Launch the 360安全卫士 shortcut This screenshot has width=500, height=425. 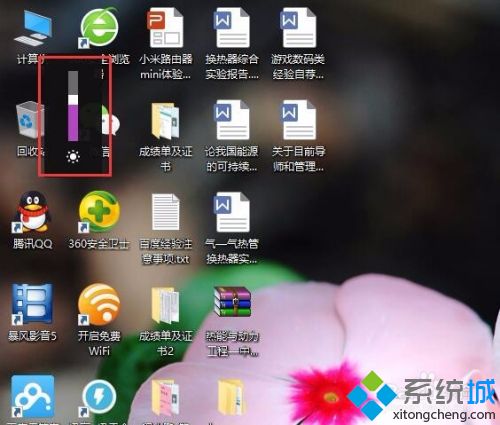pyautogui.click(x=99, y=212)
